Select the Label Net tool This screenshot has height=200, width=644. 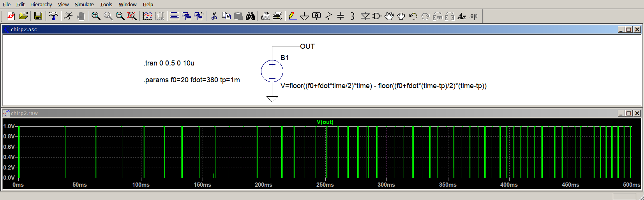(317, 16)
